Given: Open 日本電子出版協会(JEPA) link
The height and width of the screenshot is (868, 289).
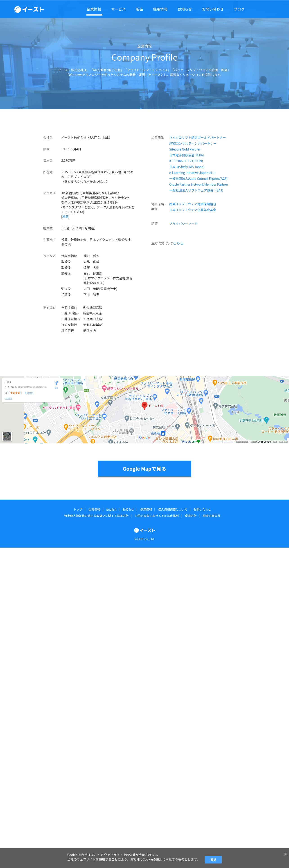Looking at the screenshot, I should [186, 155].
